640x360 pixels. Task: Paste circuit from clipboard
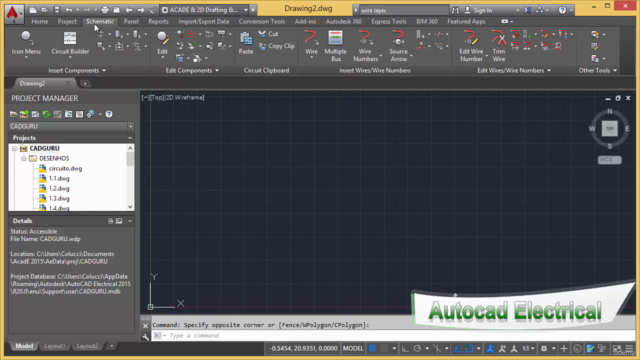coord(246,43)
